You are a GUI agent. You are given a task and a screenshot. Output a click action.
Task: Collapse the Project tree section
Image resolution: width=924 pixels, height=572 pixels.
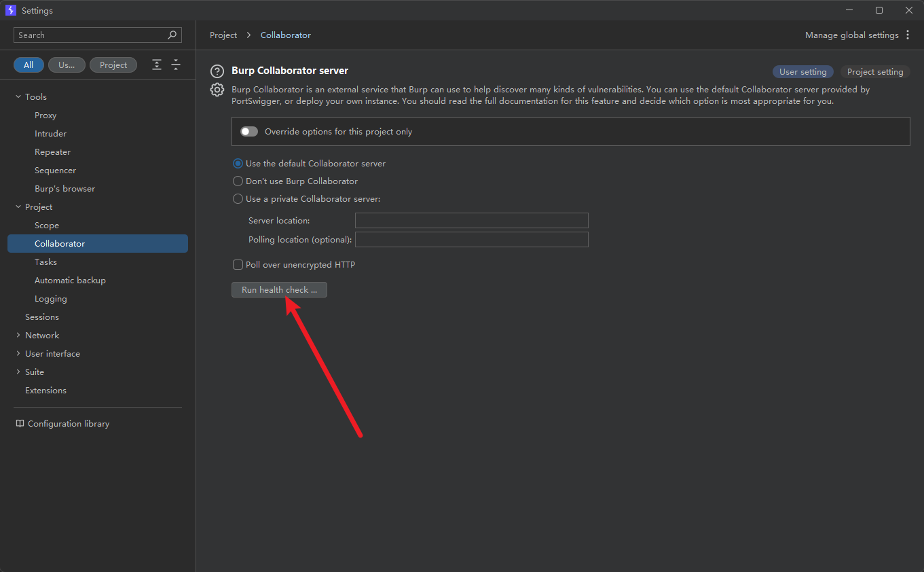coord(18,207)
